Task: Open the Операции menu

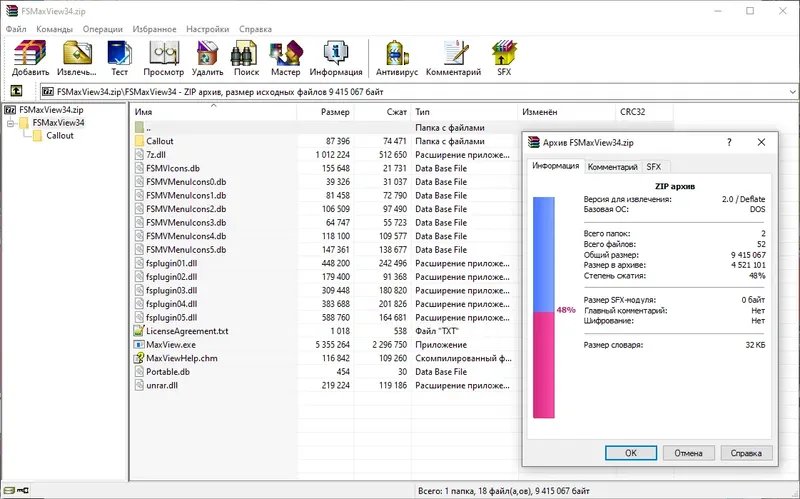Action: (103, 29)
